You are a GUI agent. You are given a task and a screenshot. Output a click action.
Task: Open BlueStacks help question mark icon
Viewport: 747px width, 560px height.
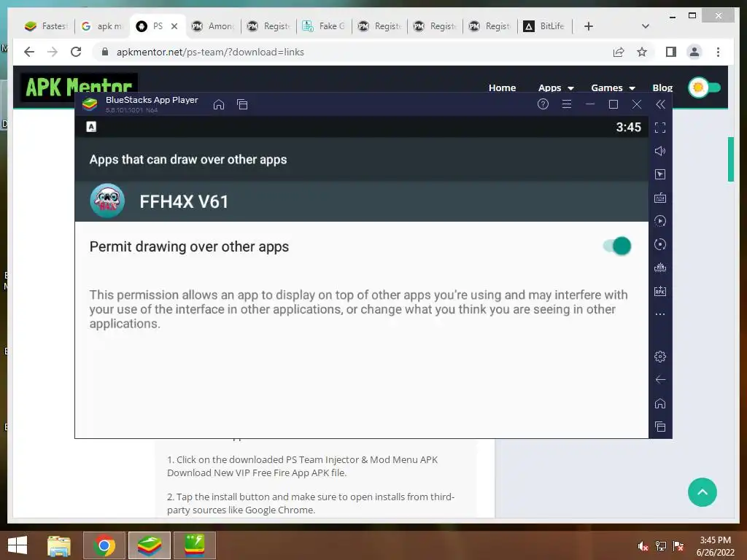[x=543, y=104]
